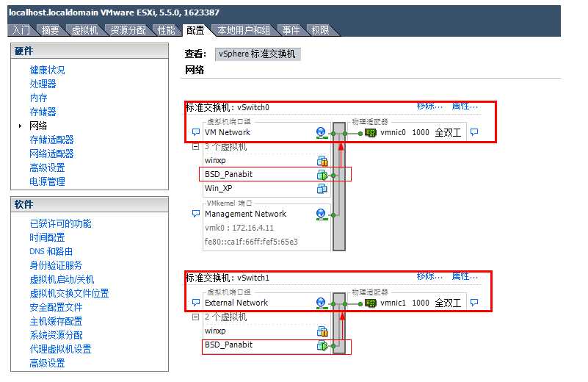Viewport: 588px width, 382px height.
Task: Click the winxp VM icon under VM Network
Action: click(x=322, y=161)
